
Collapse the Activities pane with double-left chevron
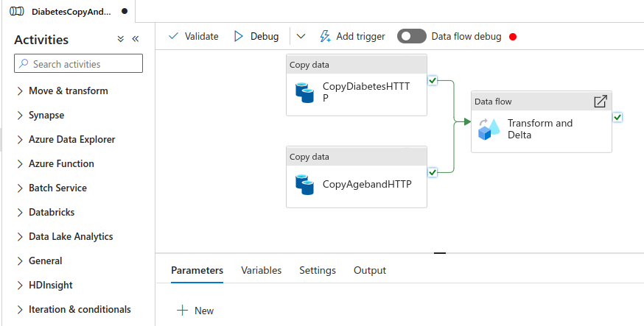tap(136, 39)
